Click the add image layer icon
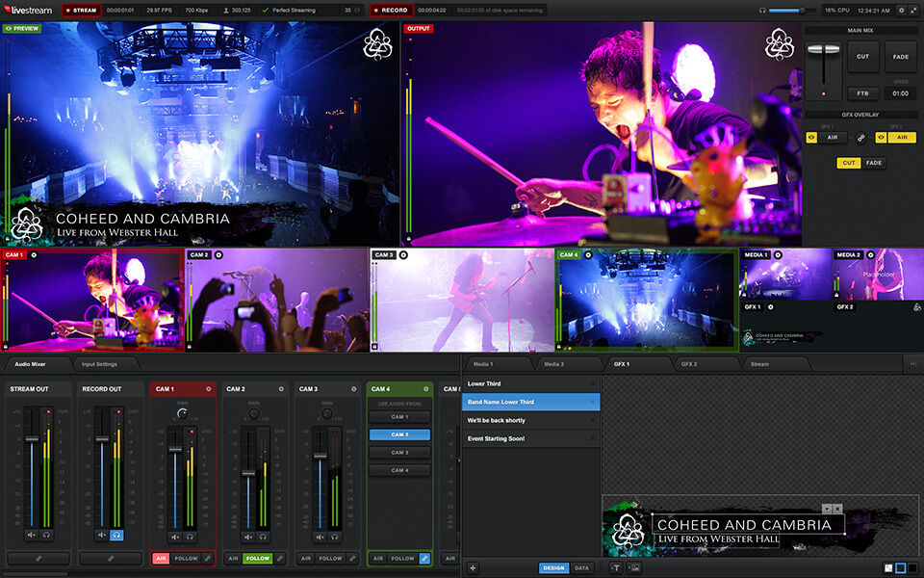924x578 pixels. 634,568
